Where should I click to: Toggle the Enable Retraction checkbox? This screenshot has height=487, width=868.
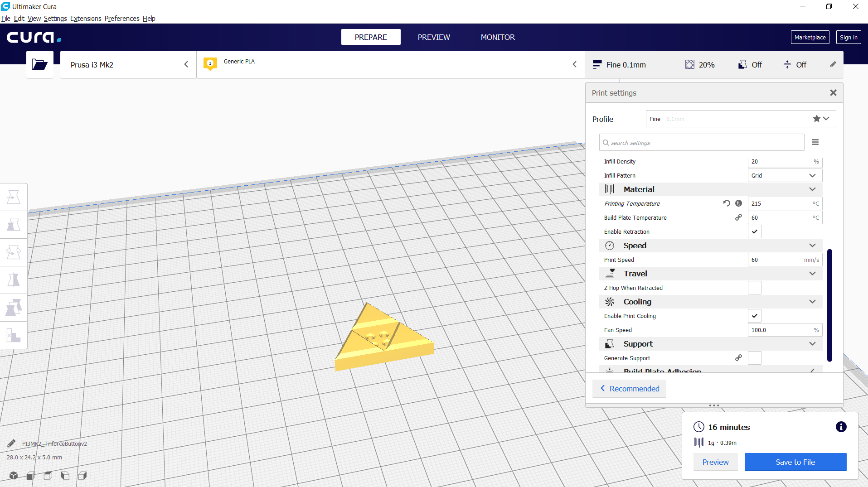pyautogui.click(x=755, y=231)
